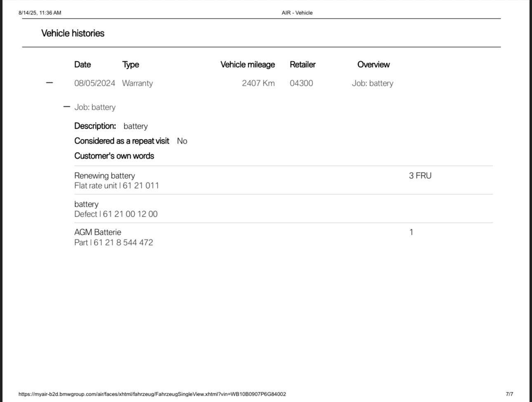This screenshot has width=532, height=402.
Task: Click the Overview column header
Action: tap(373, 64)
